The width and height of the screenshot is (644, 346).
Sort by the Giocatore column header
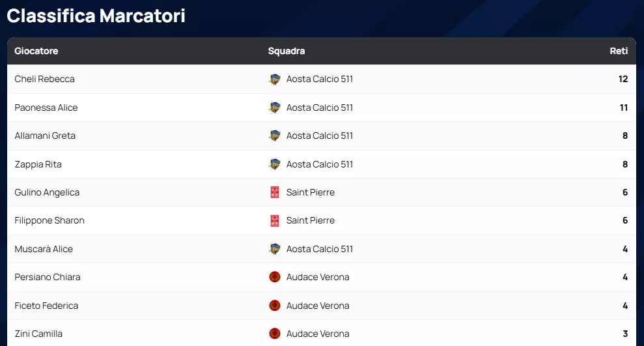36,51
